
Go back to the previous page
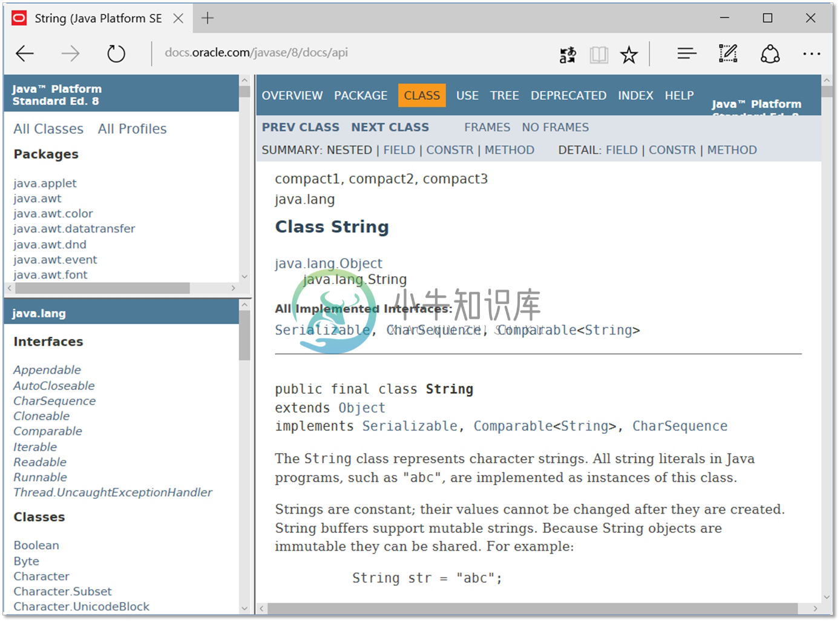click(x=25, y=54)
